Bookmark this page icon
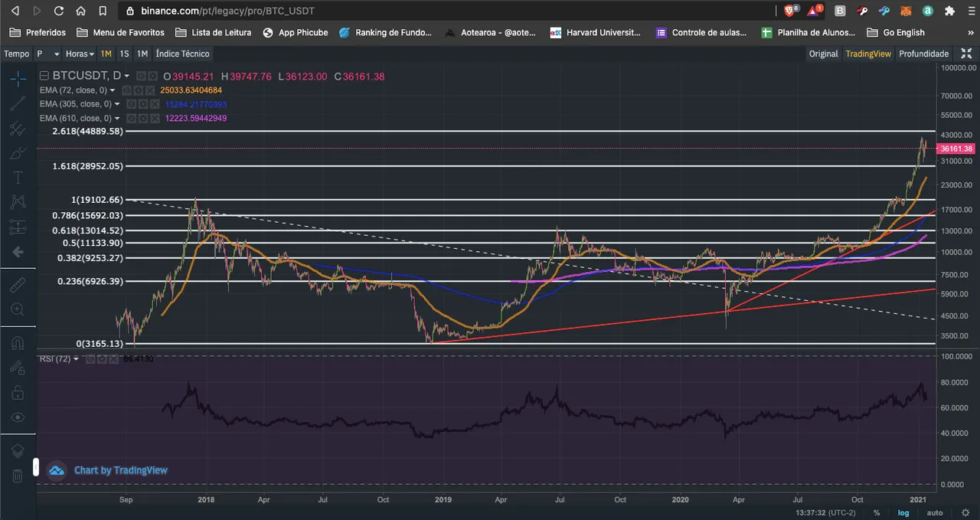 (x=103, y=11)
